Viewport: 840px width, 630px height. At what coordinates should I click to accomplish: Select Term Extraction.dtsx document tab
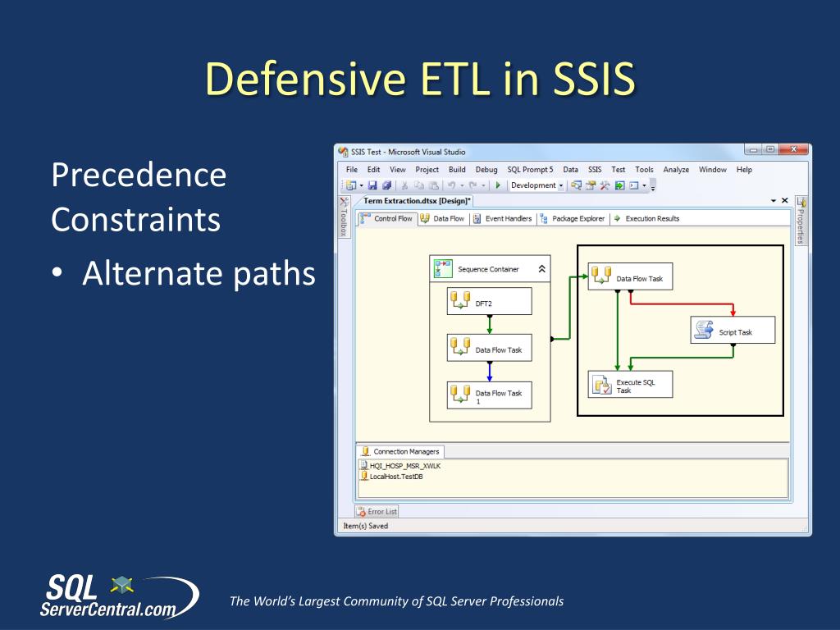416,201
